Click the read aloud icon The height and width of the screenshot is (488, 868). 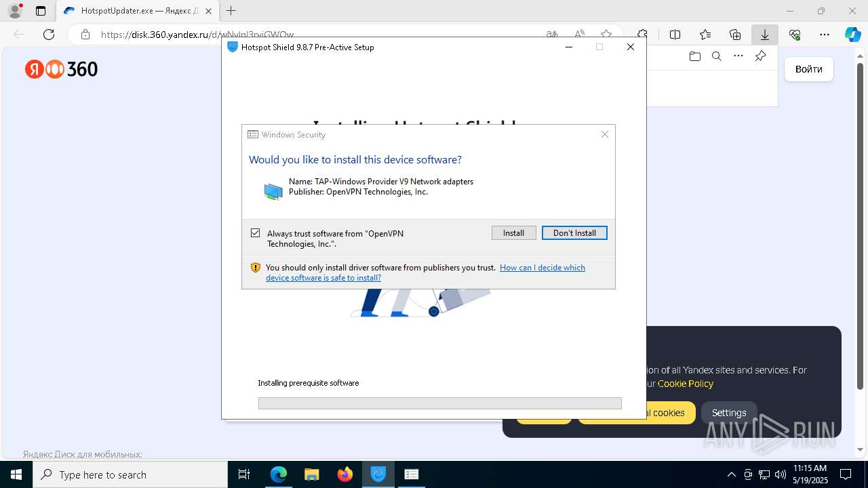tap(579, 35)
